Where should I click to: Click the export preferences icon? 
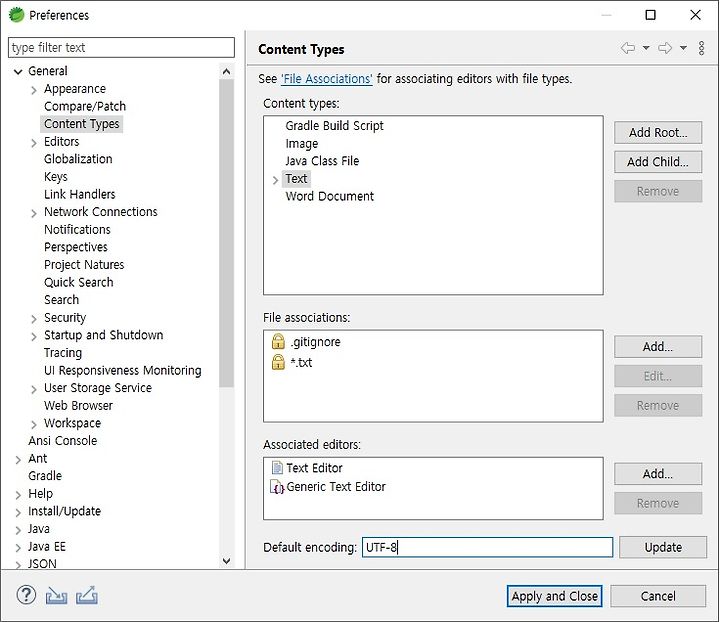point(87,595)
